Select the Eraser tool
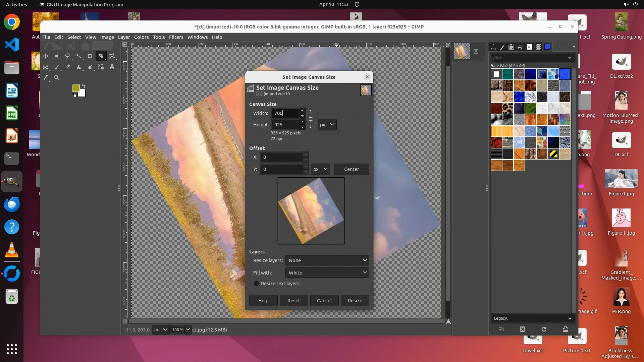The width and height of the screenshot is (644, 362). point(68,67)
